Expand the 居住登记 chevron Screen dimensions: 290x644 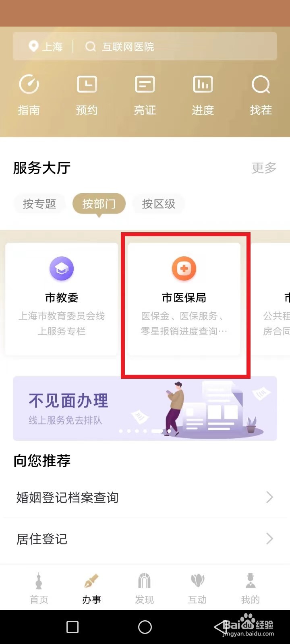pyautogui.click(x=270, y=539)
